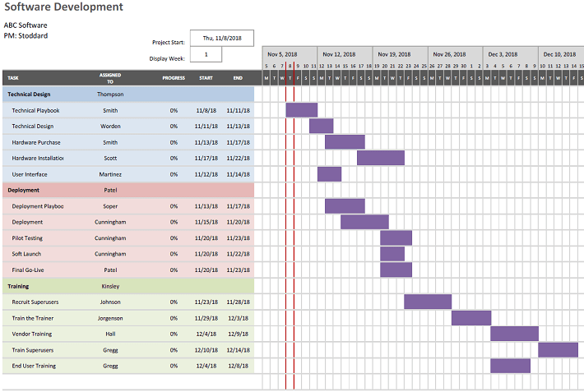Select the Display Week value field

click(x=206, y=54)
